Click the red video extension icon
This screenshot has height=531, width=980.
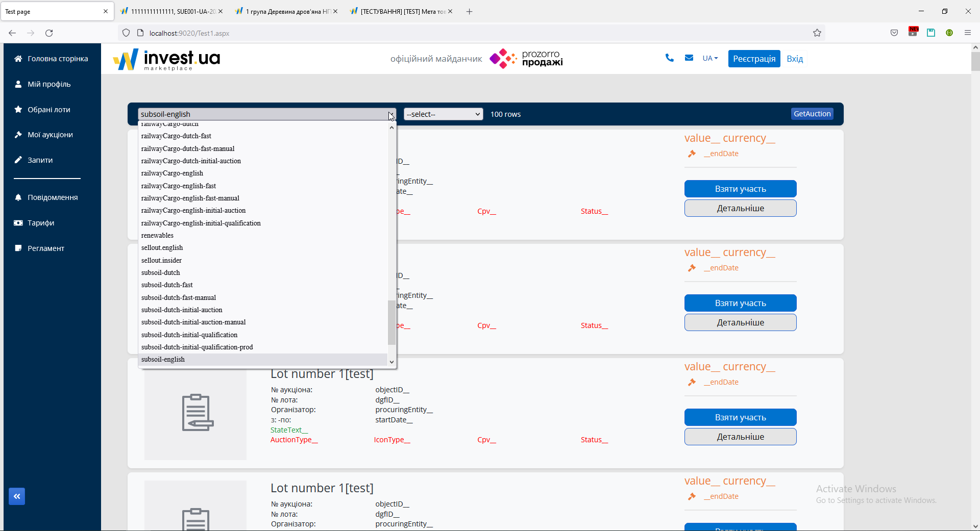[x=913, y=32]
